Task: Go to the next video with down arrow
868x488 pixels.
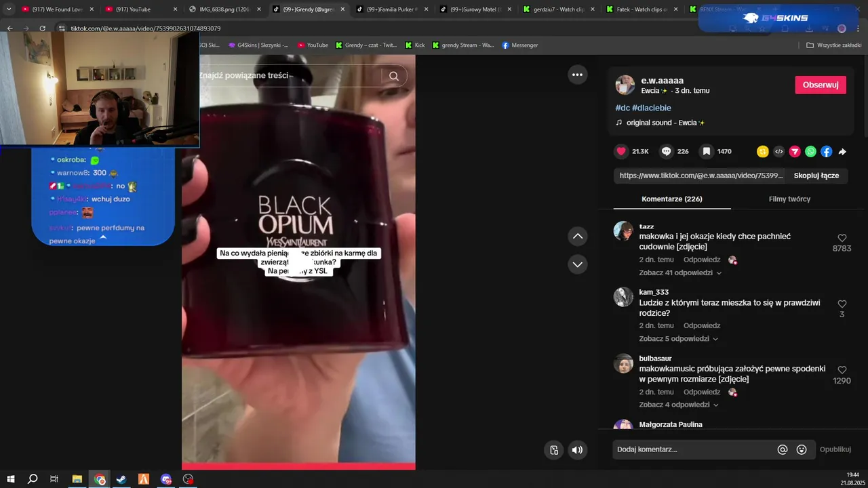Action: [578, 264]
